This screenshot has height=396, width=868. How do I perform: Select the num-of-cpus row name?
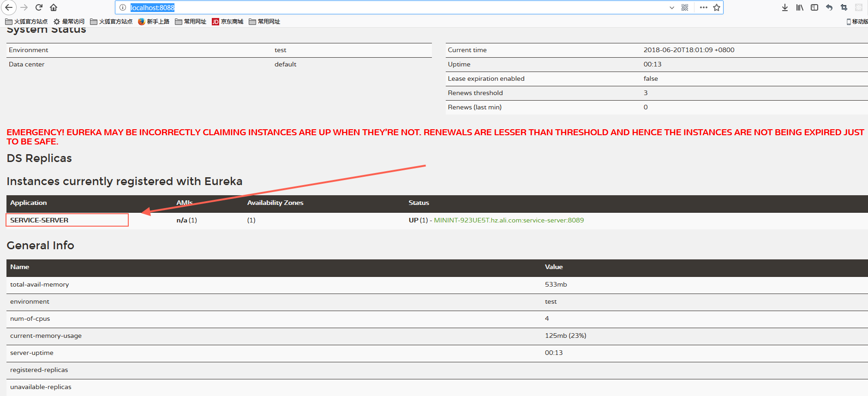30,318
